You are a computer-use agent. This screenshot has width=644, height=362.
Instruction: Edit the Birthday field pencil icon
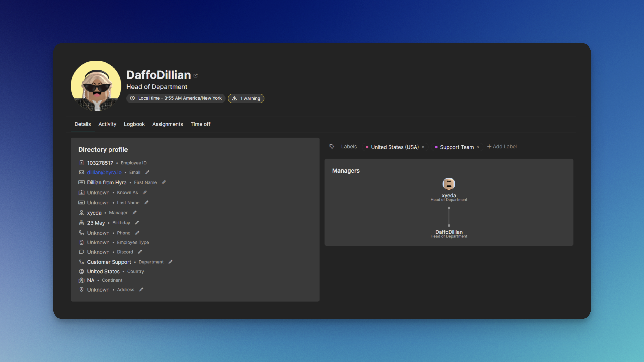(x=137, y=223)
